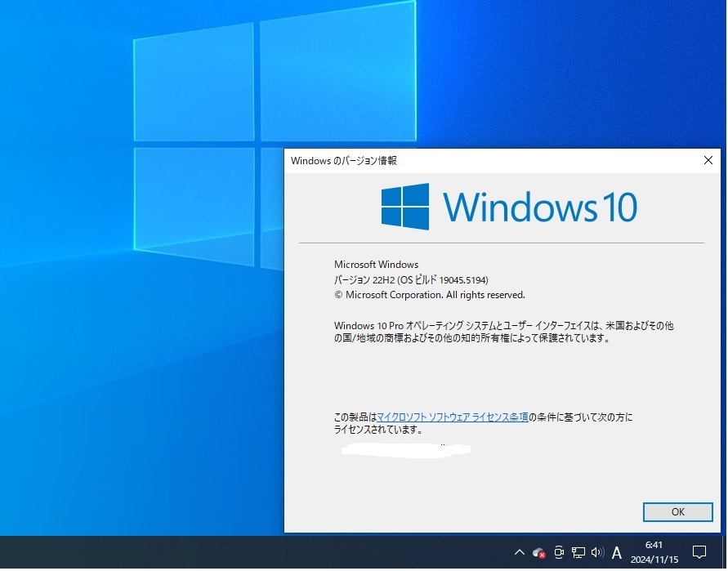Open the volume speaker icon
The width and height of the screenshot is (728, 571).
click(x=597, y=552)
